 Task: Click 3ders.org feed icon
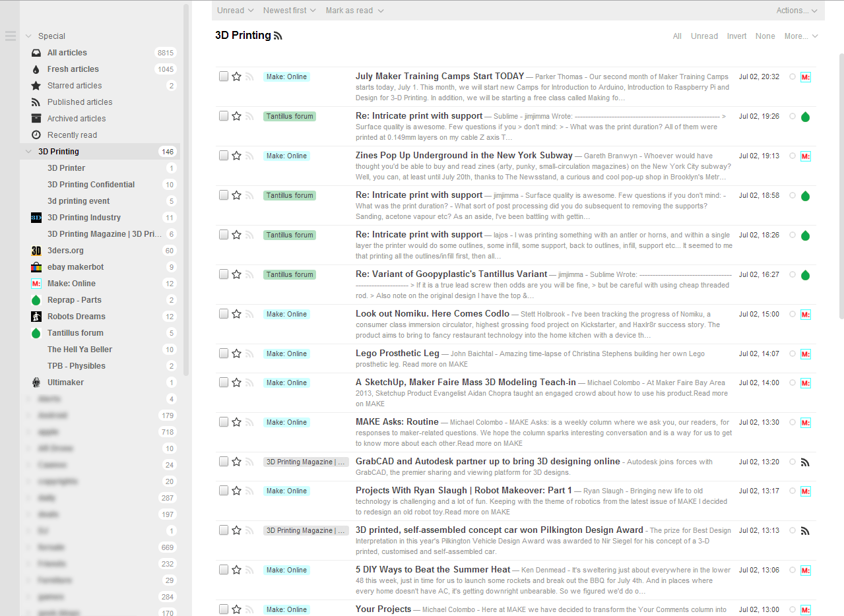[36, 251]
